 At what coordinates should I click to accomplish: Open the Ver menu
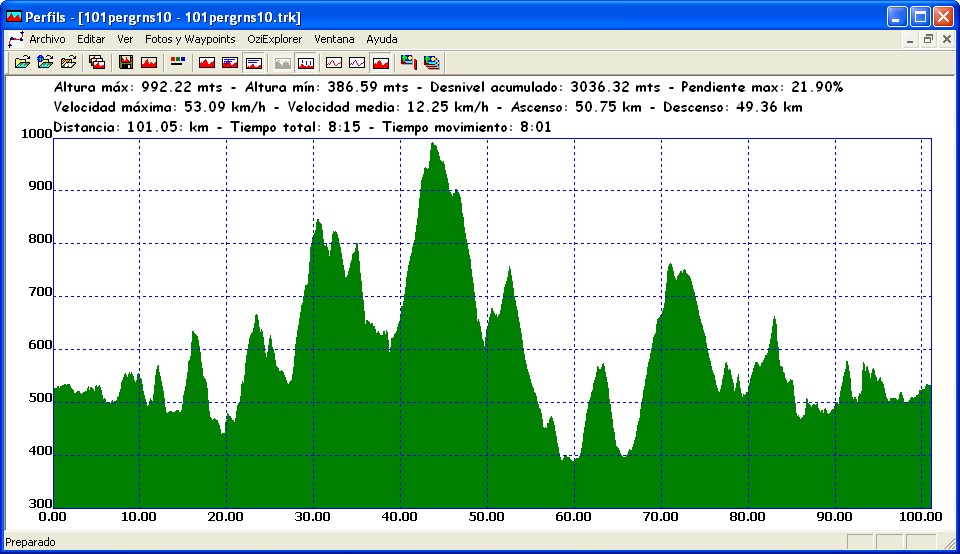pyautogui.click(x=125, y=39)
